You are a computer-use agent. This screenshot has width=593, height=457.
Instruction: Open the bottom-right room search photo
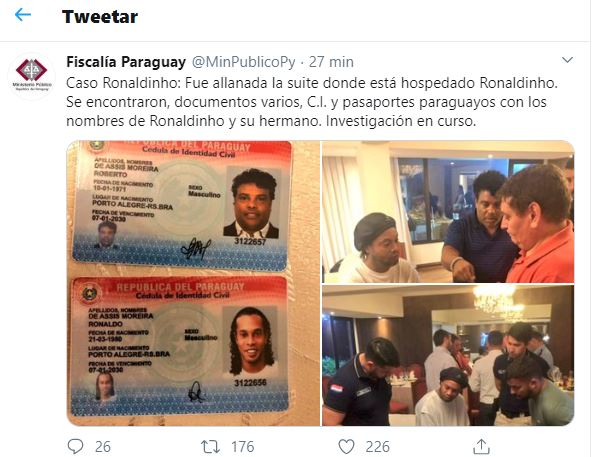click(448, 356)
